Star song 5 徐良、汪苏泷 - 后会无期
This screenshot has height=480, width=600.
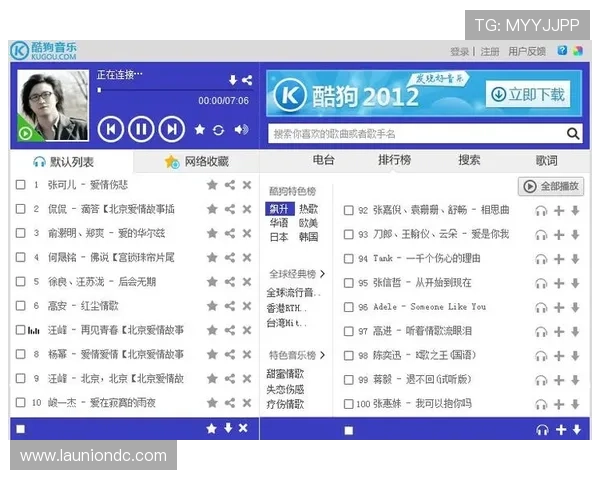[x=212, y=282]
